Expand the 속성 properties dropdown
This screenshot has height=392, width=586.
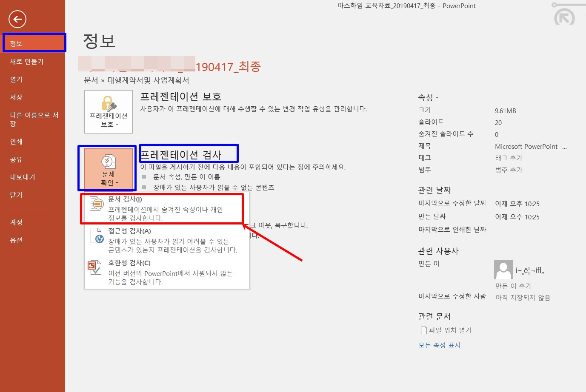(x=428, y=97)
